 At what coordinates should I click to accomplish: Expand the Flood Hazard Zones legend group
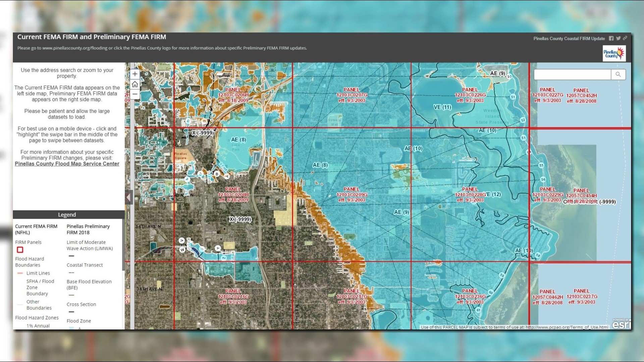point(37,317)
